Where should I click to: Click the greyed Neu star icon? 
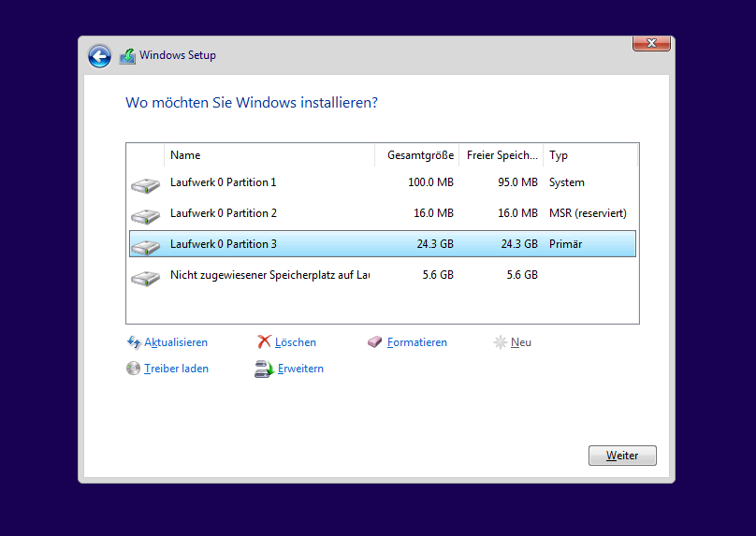[500, 342]
